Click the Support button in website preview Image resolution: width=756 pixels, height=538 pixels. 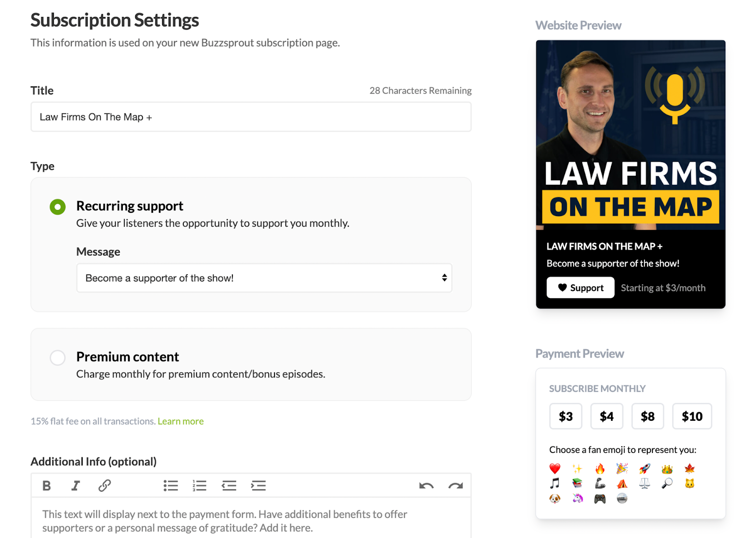[580, 287]
